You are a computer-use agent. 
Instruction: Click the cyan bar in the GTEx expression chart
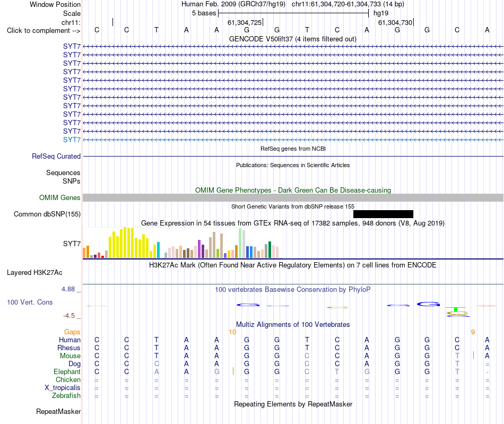tap(158, 250)
